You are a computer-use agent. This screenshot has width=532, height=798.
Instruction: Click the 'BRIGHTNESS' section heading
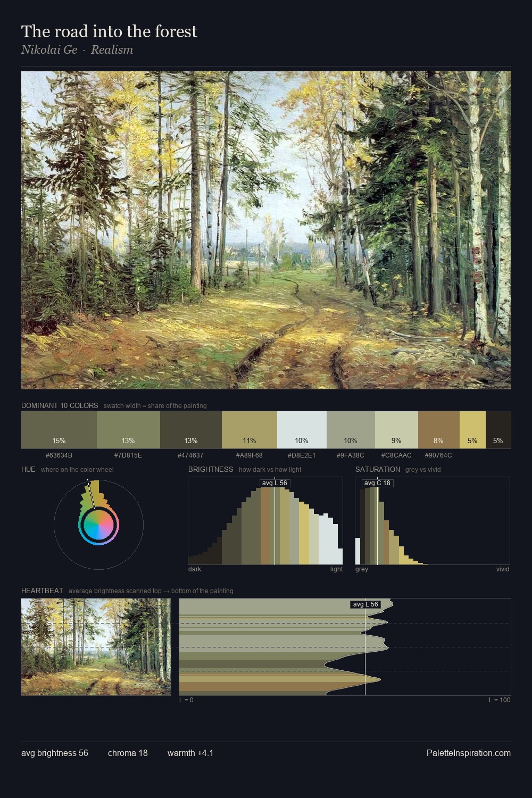coord(211,469)
